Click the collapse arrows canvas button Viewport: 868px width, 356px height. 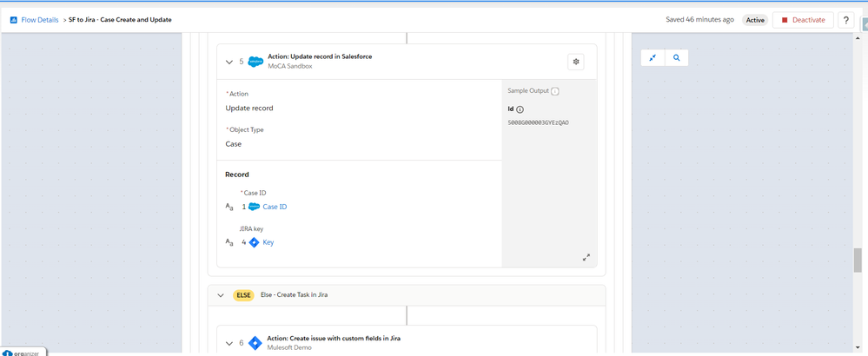click(x=653, y=57)
